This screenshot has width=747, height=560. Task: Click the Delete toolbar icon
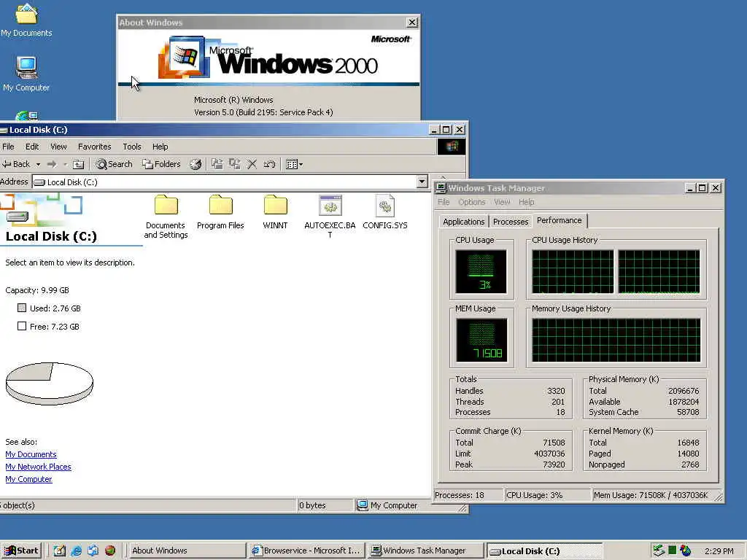pos(252,164)
